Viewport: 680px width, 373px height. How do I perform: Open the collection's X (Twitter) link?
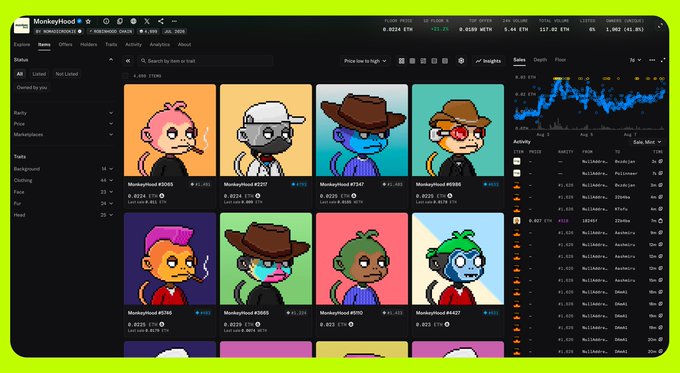pyautogui.click(x=147, y=21)
